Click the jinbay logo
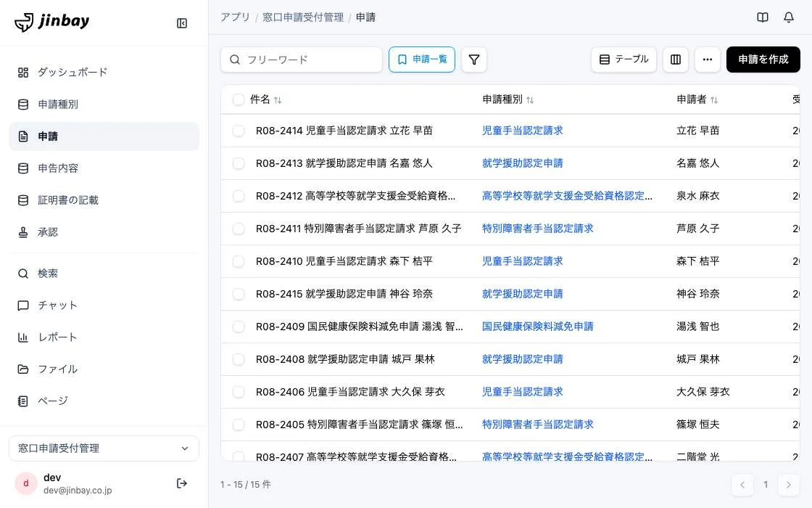The height and width of the screenshot is (508, 812). click(x=51, y=22)
